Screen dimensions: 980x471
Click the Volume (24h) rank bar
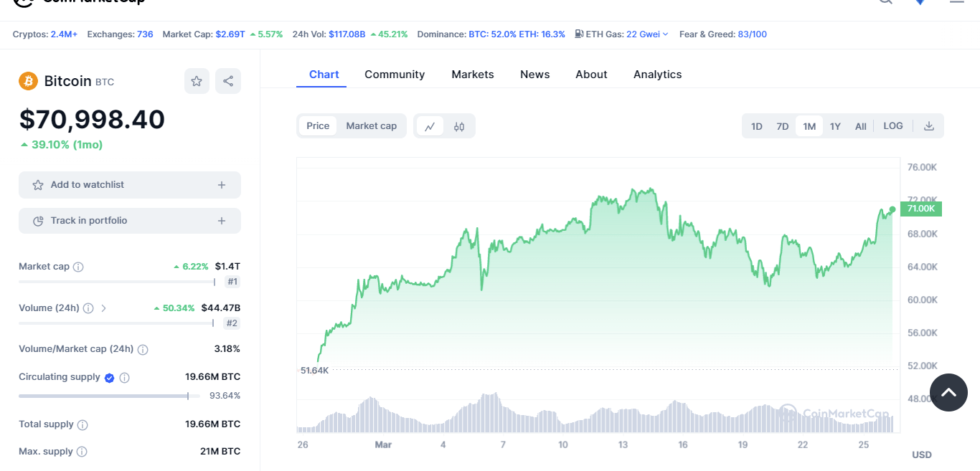[117, 323]
